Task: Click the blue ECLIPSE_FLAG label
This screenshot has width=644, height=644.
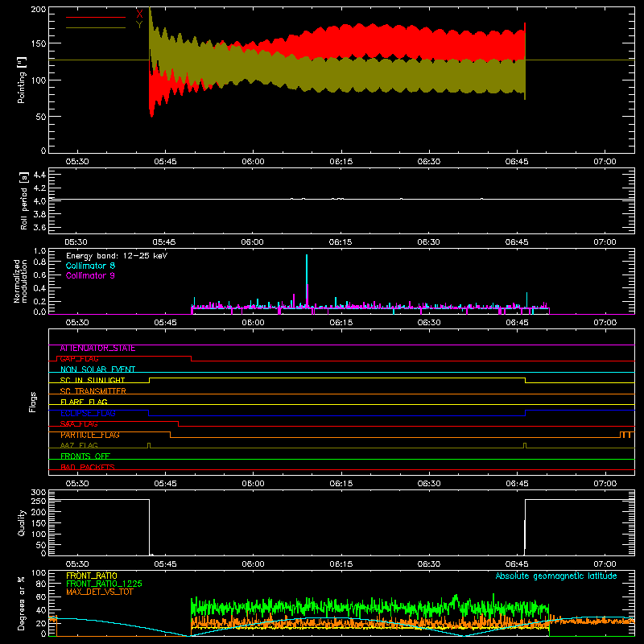Action: click(x=88, y=413)
